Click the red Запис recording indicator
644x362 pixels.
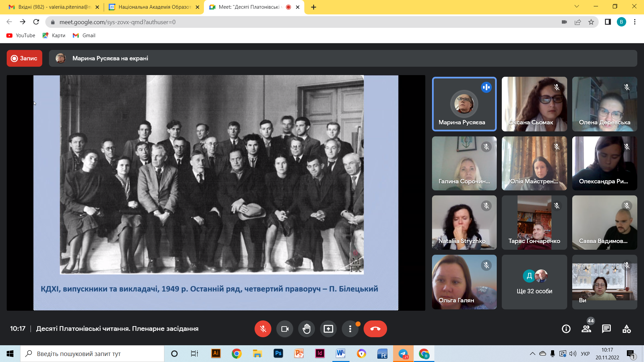pyautogui.click(x=24, y=58)
